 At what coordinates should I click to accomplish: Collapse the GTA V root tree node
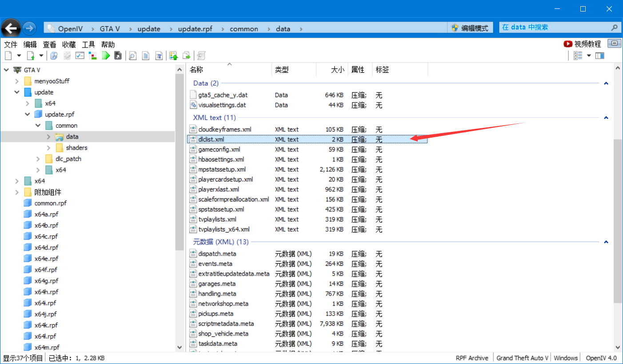(6, 70)
